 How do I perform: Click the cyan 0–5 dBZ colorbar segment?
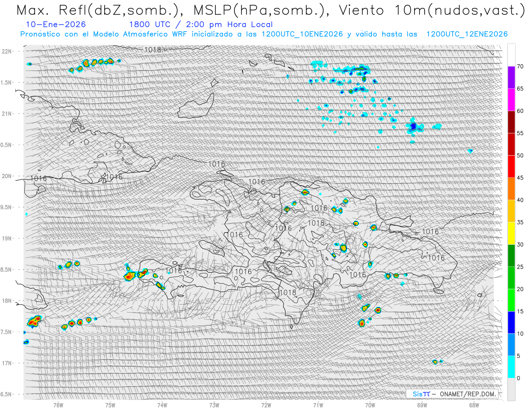(x=511, y=367)
